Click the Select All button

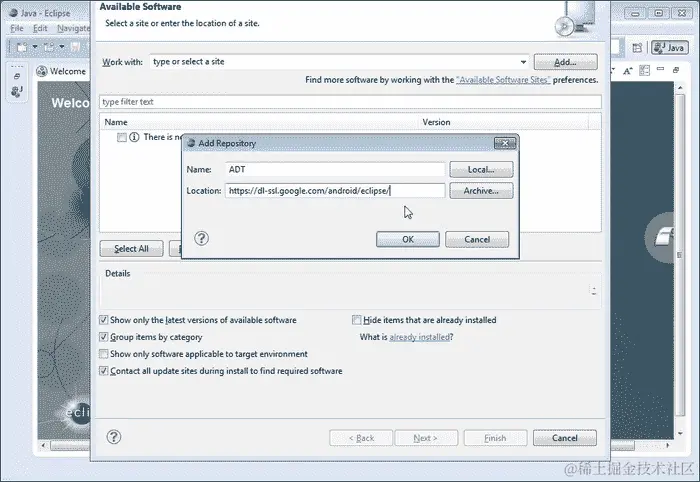click(131, 249)
